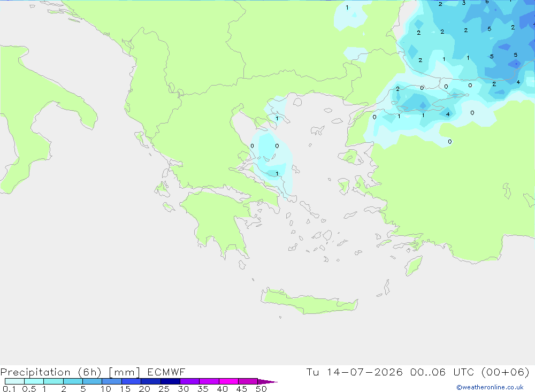The width and height of the screenshot is (535, 392).
Task: Click the map value '6' at top edge
Action: pyautogui.click(x=487, y=2)
